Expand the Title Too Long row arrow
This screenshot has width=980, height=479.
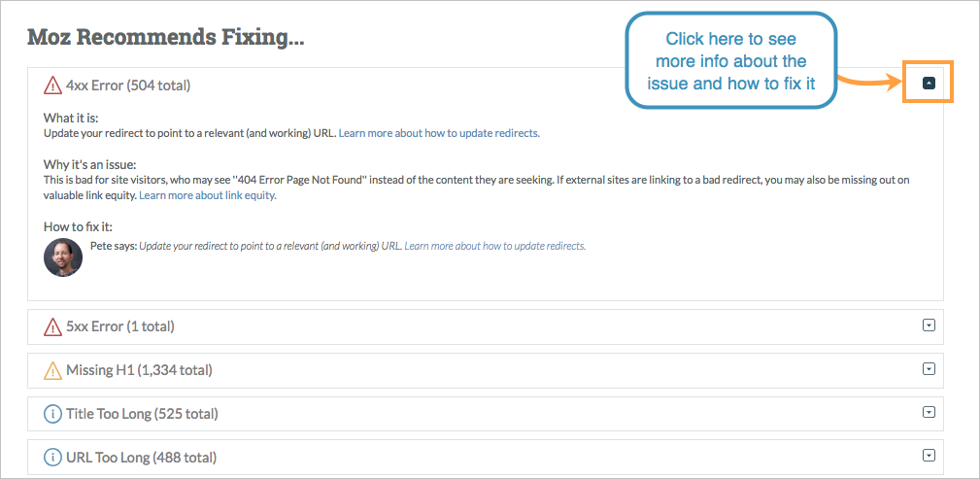929,412
